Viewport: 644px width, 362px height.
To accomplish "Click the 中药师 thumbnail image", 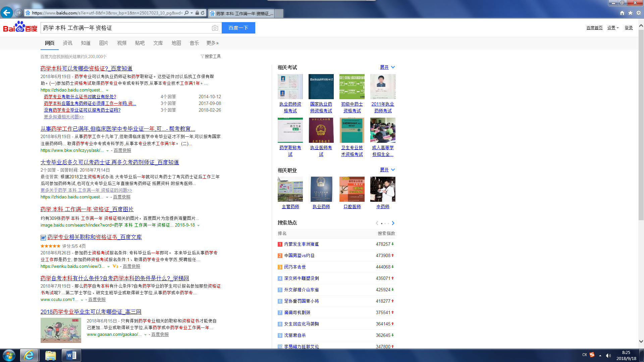I will pos(383,189).
